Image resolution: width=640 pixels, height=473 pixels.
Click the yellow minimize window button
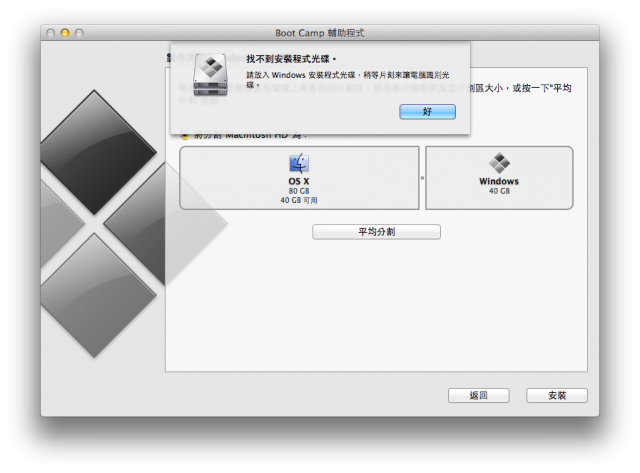click(65, 33)
